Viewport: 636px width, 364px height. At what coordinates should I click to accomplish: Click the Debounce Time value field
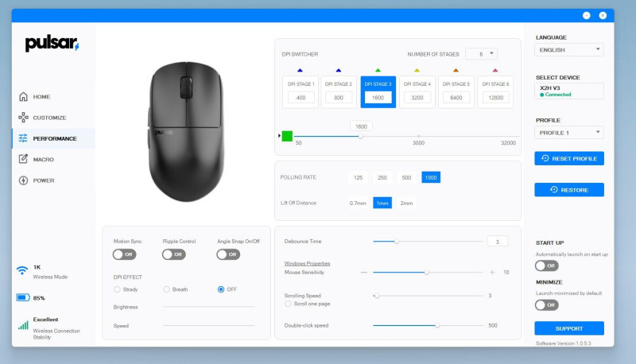pos(498,242)
